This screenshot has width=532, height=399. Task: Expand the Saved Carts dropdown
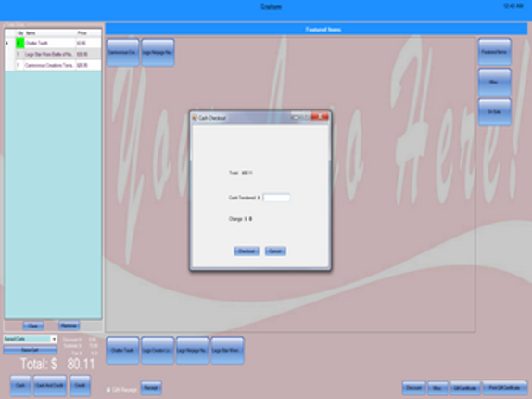[x=54, y=339]
